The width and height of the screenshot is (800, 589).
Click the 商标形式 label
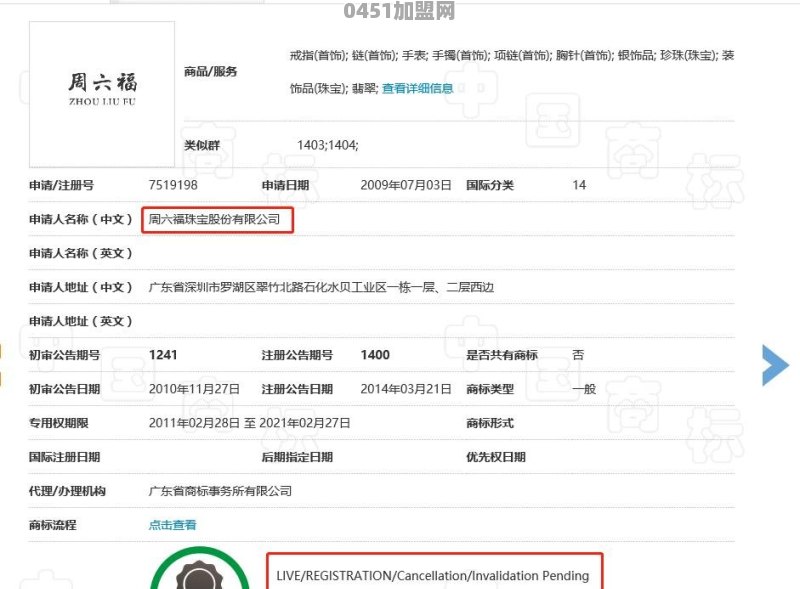pos(490,423)
